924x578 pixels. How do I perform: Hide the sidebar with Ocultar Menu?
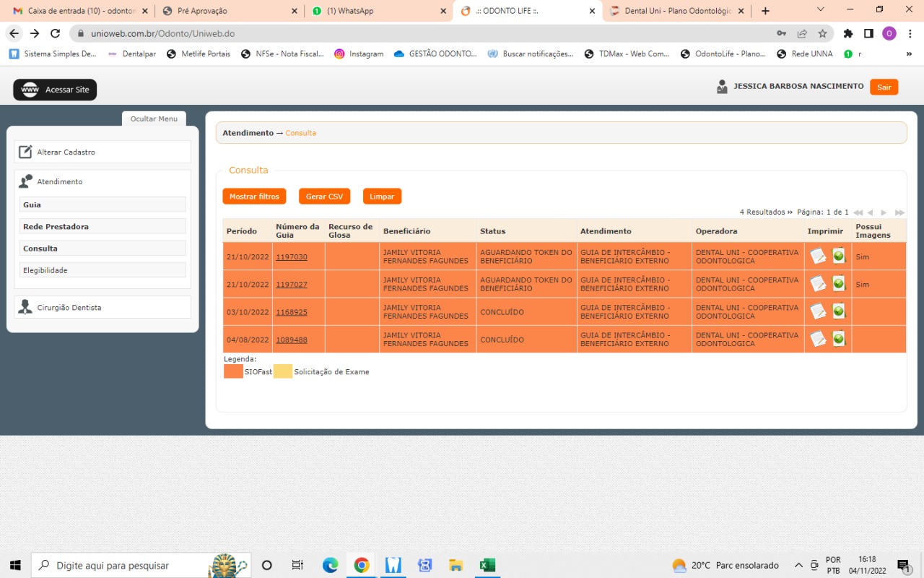coord(154,119)
